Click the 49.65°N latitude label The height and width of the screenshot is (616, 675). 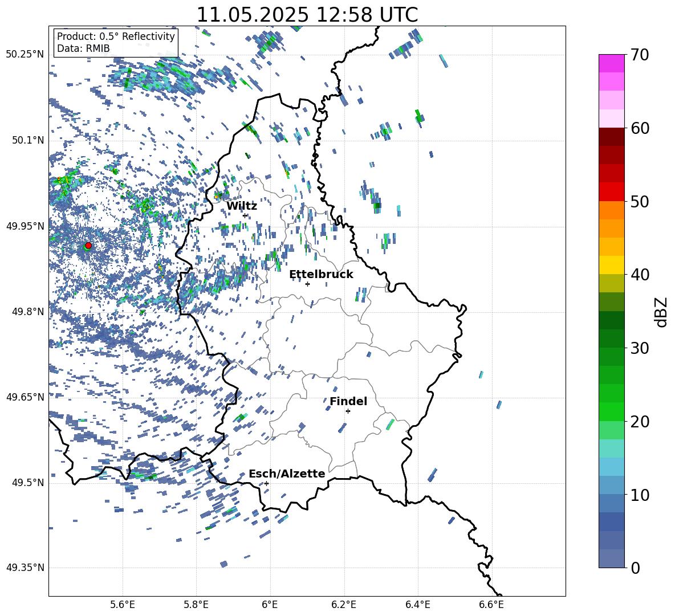pos(25,397)
